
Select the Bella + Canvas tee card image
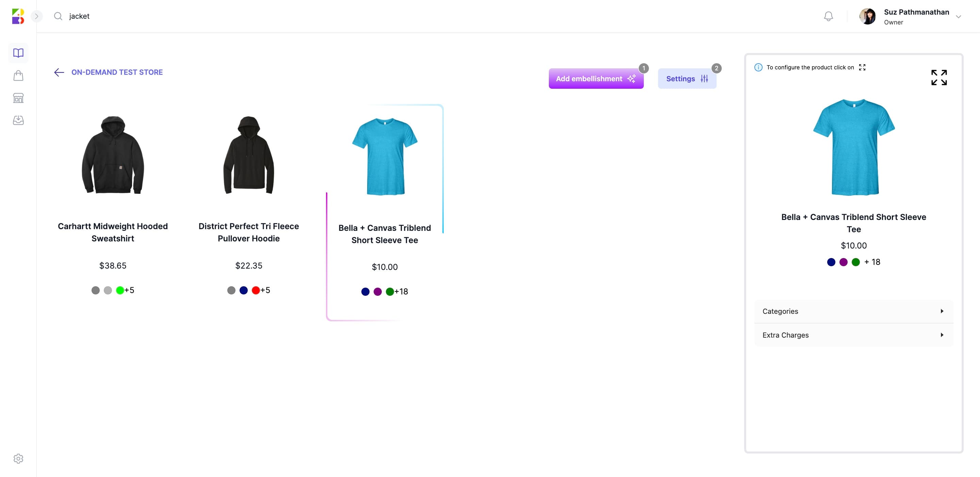pyautogui.click(x=385, y=157)
